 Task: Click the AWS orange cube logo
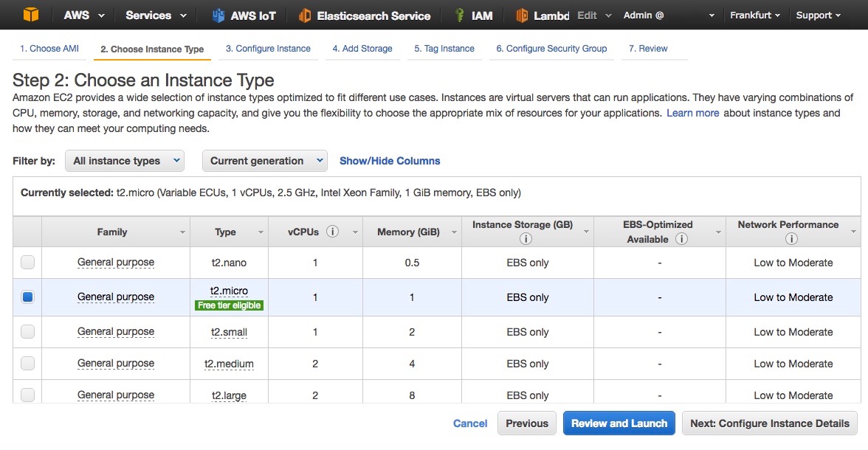(30, 15)
